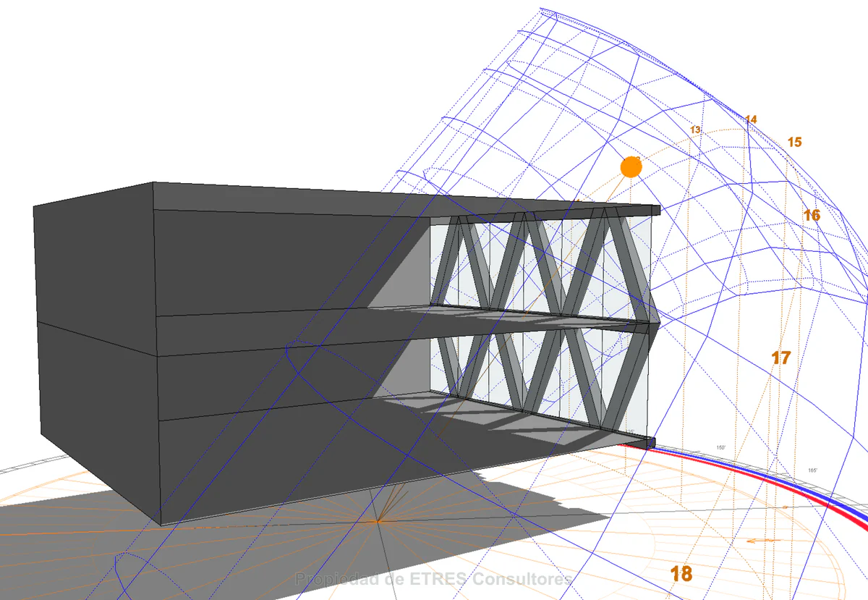Click the 150° azimuth label
868x600 pixels.
click(720, 448)
